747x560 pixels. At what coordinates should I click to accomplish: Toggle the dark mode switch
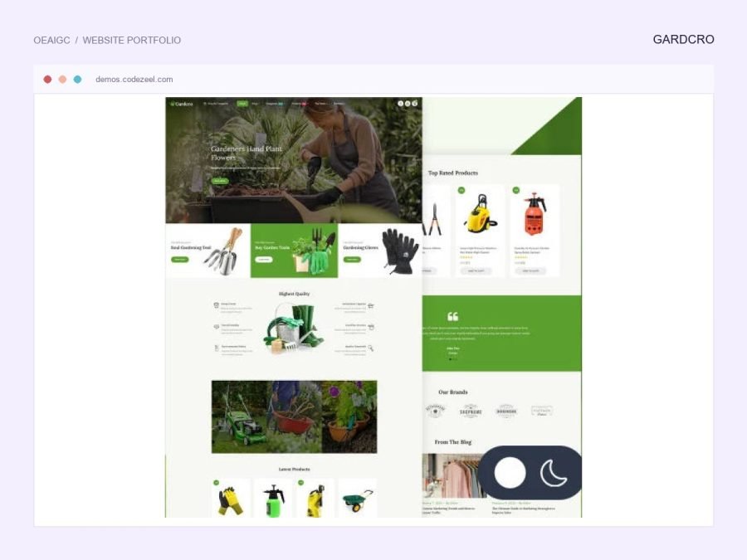click(530, 473)
